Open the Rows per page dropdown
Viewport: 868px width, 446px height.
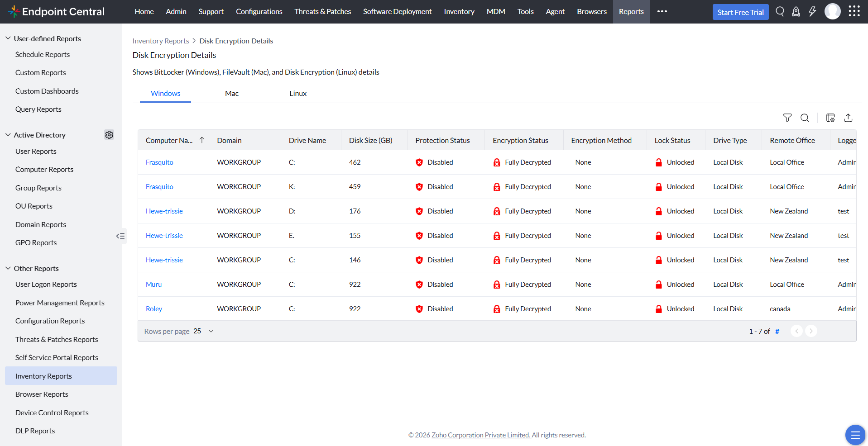pyautogui.click(x=204, y=331)
